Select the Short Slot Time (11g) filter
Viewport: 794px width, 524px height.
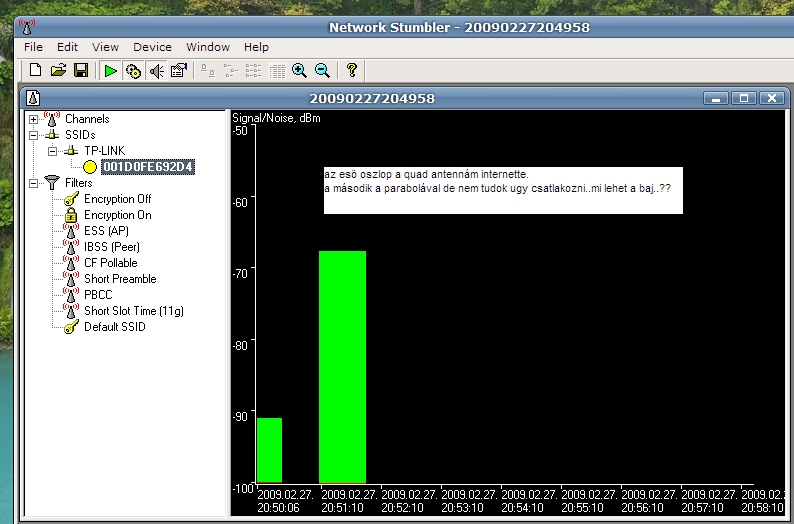tap(134, 311)
